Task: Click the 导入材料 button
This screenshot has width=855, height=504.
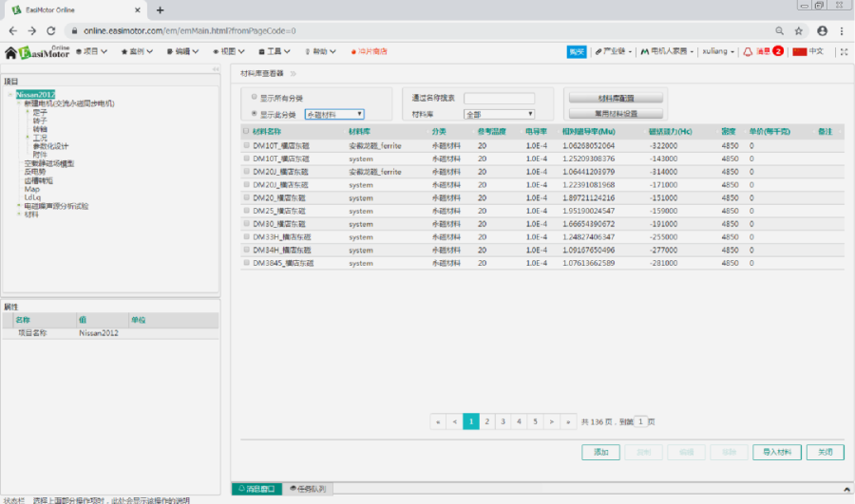Action: 777,452
